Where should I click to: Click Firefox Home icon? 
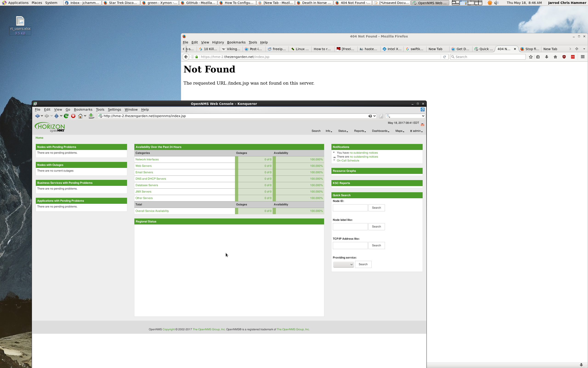555,57
